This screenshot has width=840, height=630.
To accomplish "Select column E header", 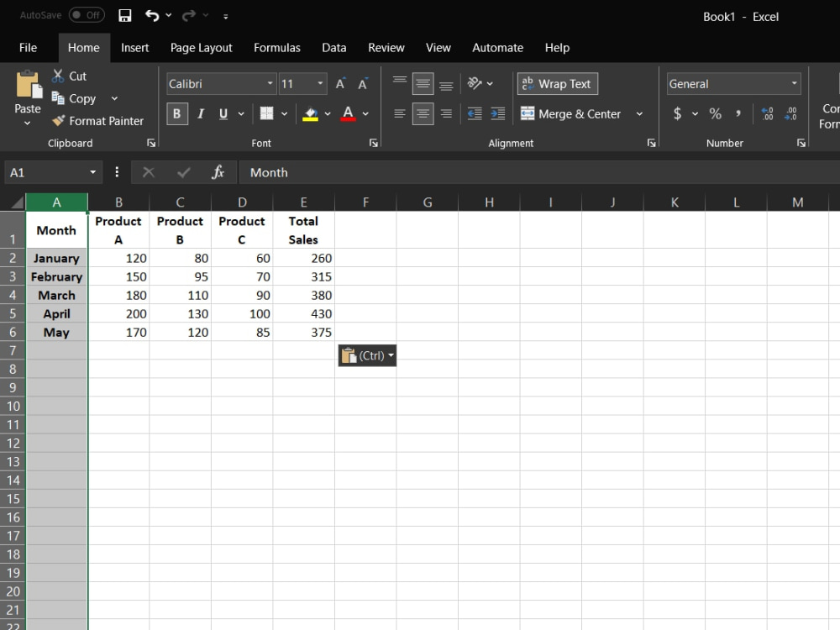I will click(304, 202).
